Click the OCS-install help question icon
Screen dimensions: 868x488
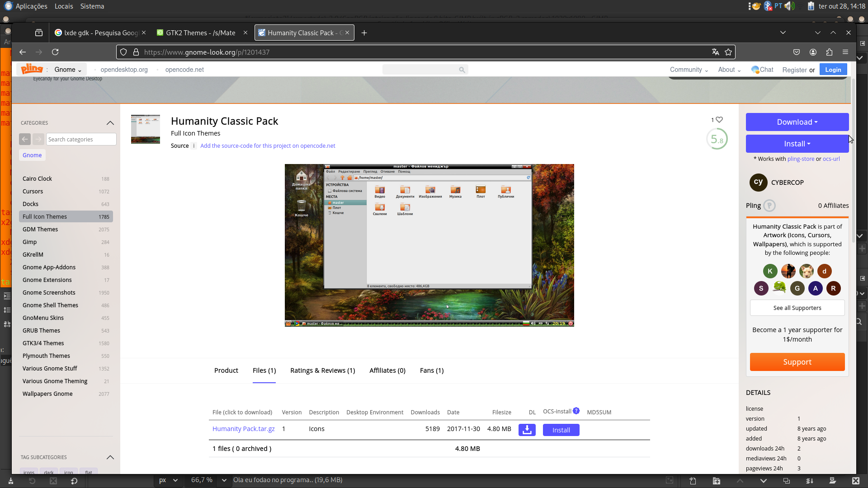pos(576,411)
